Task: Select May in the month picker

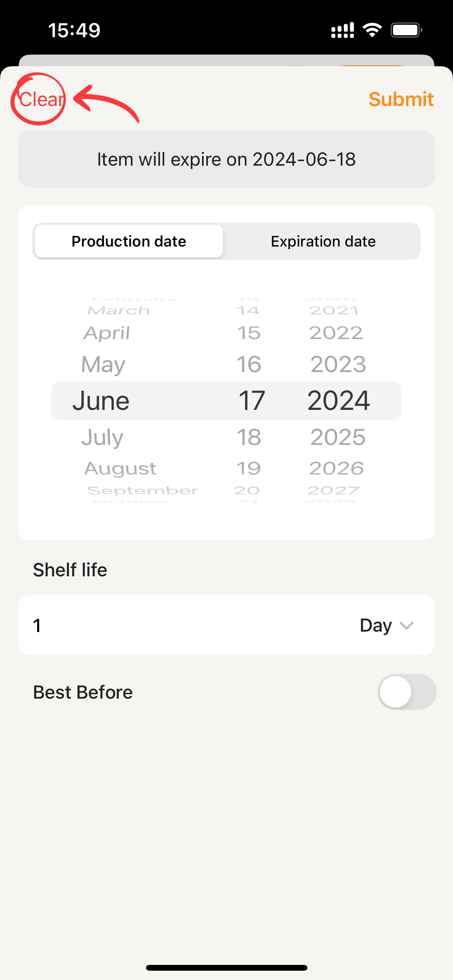Action: pos(103,365)
